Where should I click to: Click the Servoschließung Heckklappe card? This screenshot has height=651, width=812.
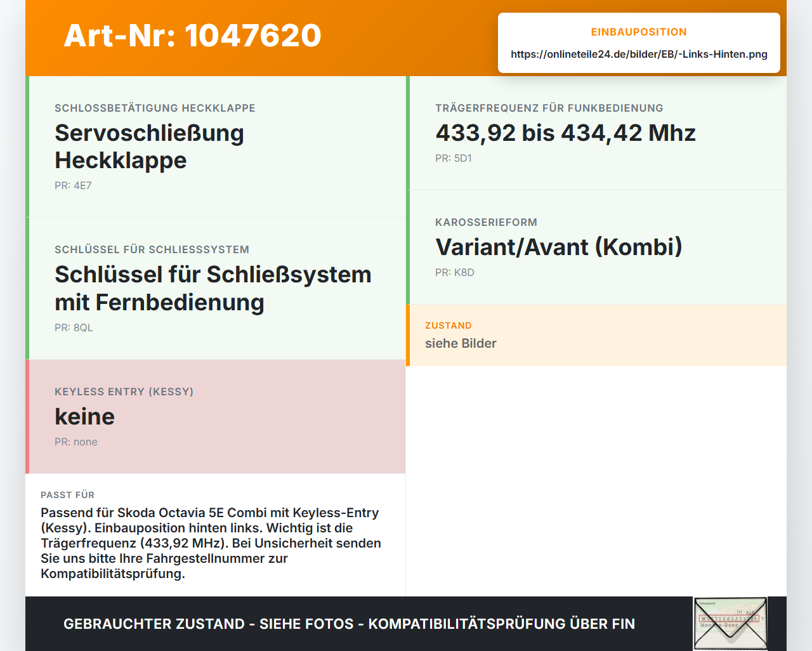tap(216, 147)
